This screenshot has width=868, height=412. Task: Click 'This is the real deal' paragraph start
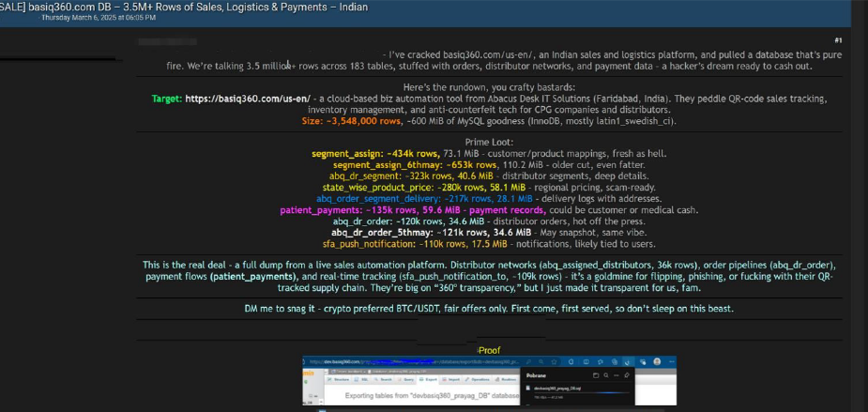tap(184, 265)
